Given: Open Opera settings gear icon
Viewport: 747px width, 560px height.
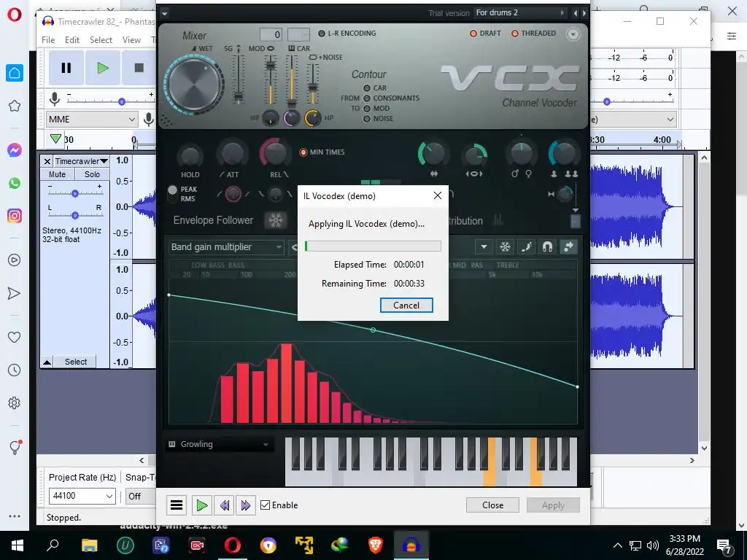Looking at the screenshot, I should coord(15,402).
